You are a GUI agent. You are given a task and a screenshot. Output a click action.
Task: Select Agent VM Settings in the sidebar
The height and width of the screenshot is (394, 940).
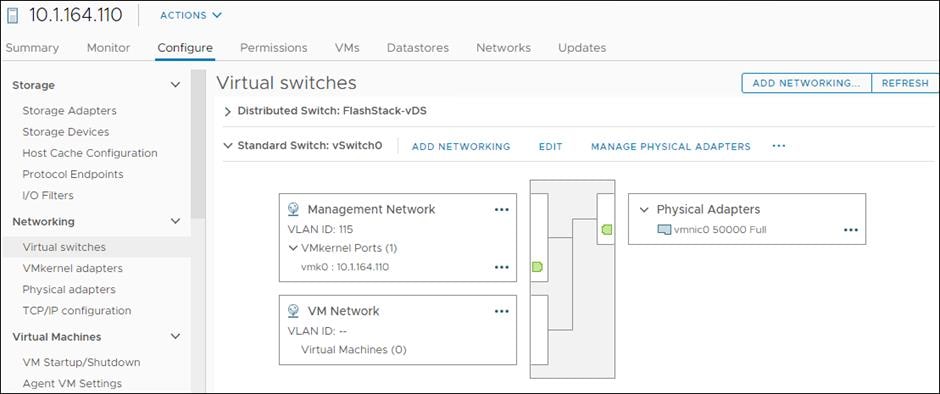72,383
